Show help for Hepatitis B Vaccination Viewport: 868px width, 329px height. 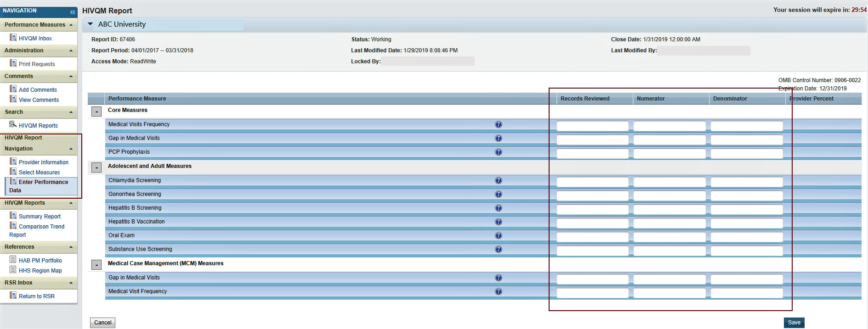click(498, 222)
